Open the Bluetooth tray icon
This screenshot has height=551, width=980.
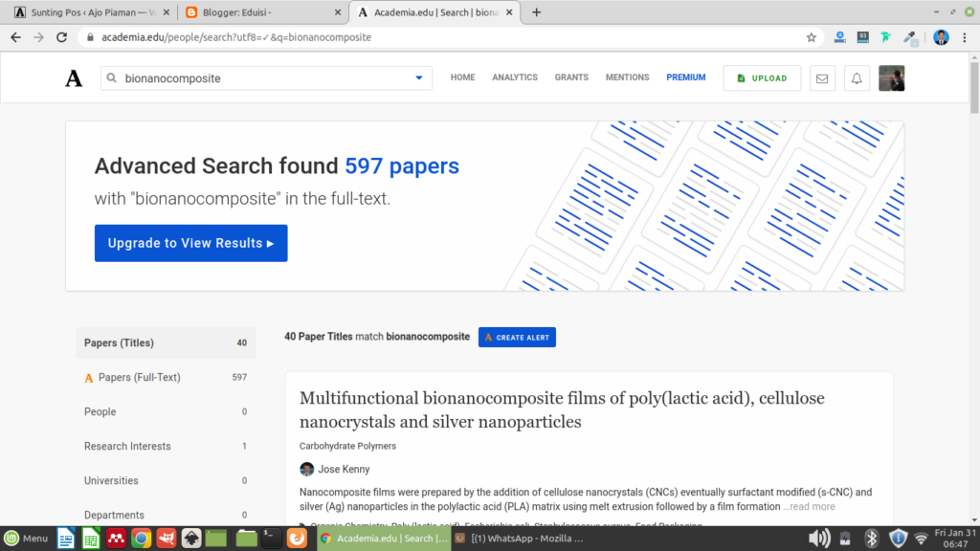point(871,538)
